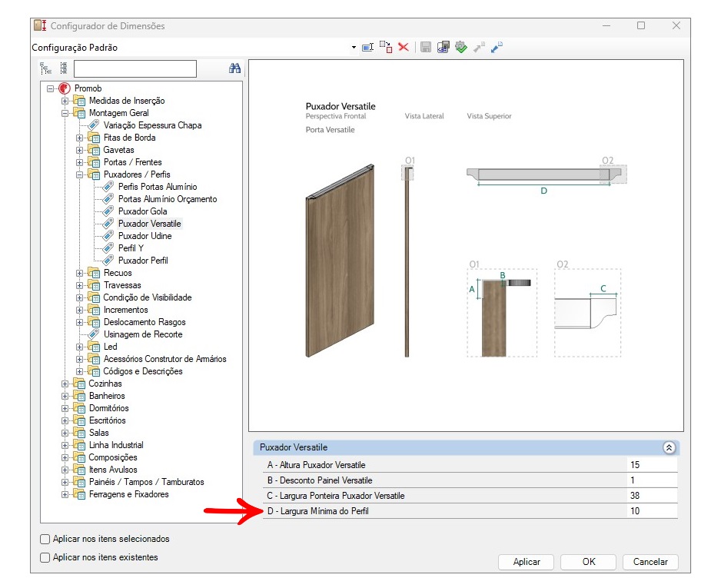Click the binoculars search icon

pos(235,68)
